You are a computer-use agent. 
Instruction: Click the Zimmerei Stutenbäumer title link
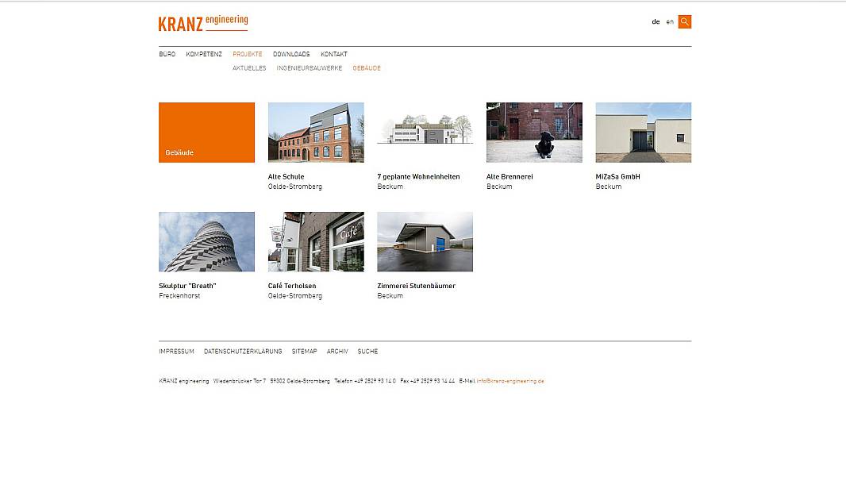pyautogui.click(x=416, y=286)
